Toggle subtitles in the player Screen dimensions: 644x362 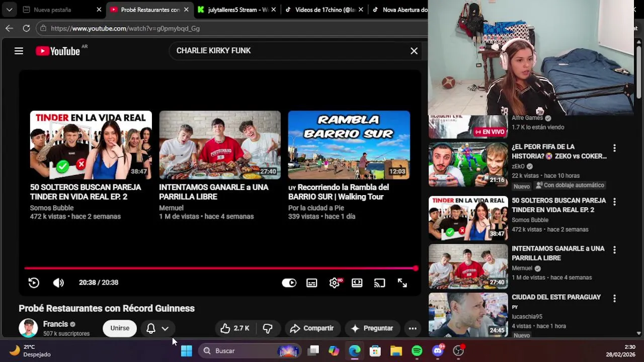[312, 283]
